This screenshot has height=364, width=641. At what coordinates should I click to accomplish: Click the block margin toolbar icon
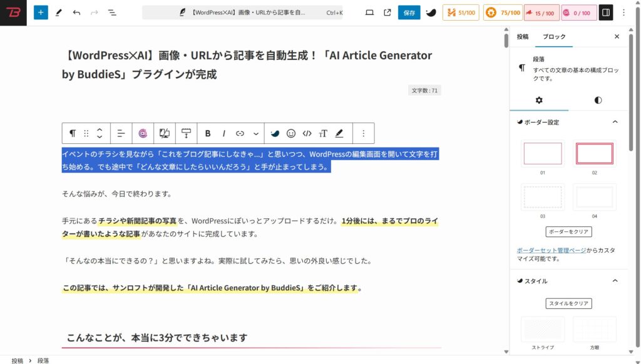point(186,133)
